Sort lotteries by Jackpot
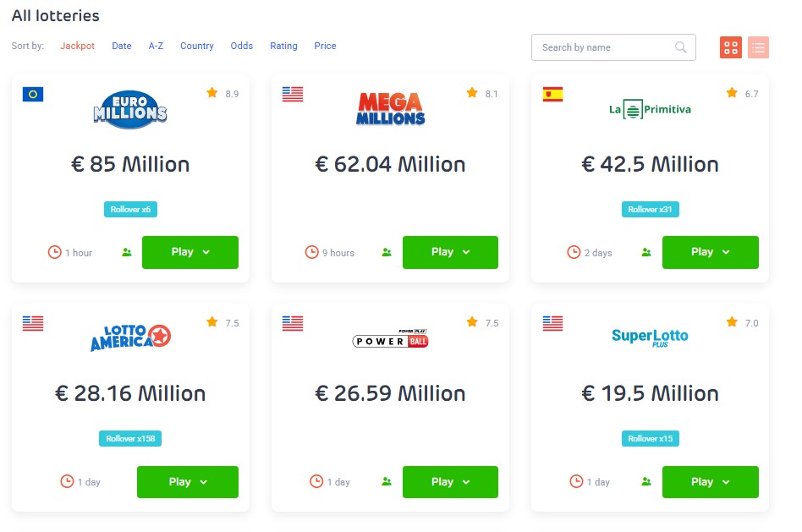 pyautogui.click(x=77, y=46)
